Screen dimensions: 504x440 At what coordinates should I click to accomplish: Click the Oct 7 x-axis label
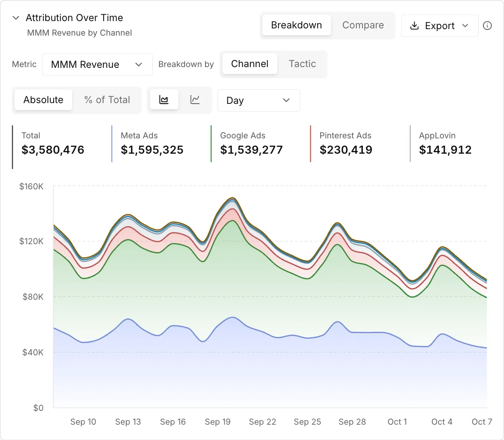click(x=482, y=422)
